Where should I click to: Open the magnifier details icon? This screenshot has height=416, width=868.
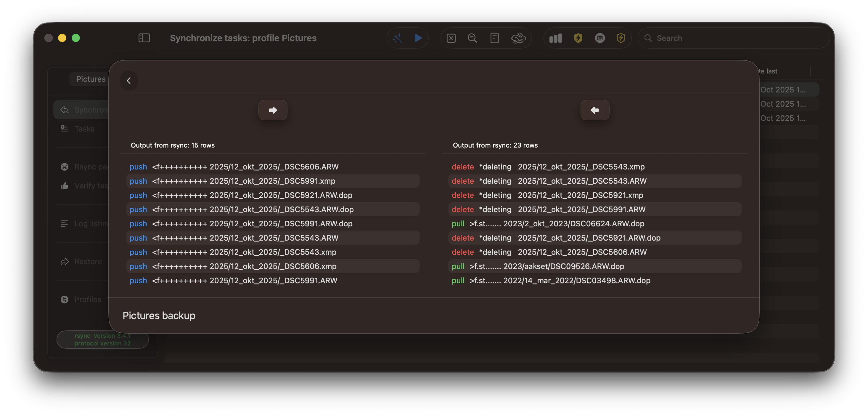click(x=472, y=38)
